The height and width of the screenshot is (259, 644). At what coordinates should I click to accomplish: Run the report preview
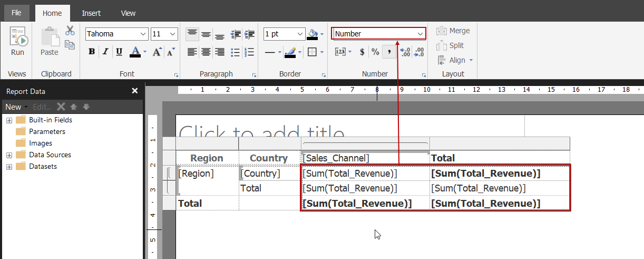[x=17, y=42]
